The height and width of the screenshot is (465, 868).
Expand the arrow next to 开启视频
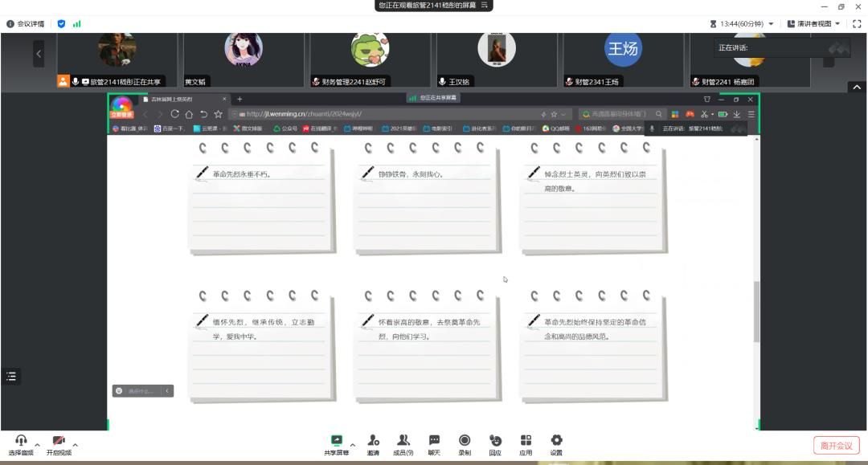pos(76,445)
